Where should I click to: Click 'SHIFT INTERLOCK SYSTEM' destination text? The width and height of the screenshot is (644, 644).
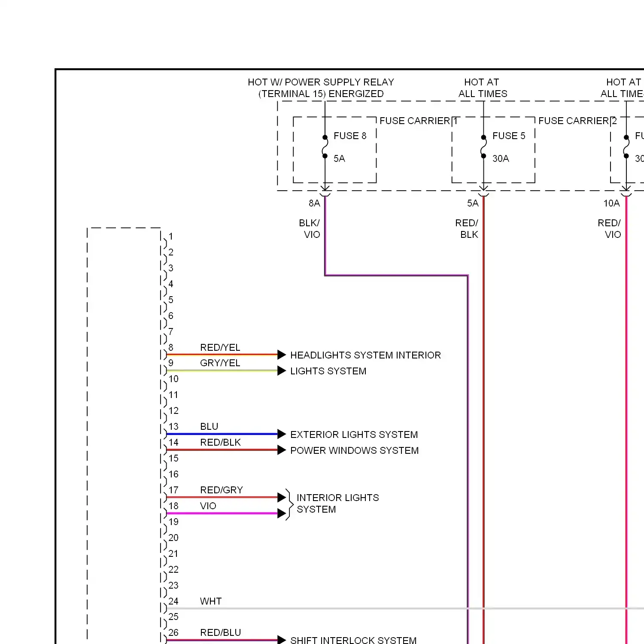[x=353, y=640]
